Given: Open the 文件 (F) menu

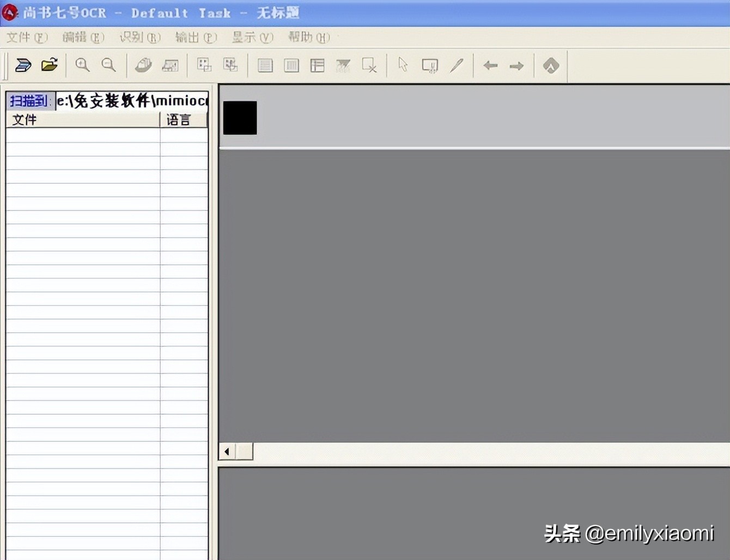Looking at the screenshot, I should [27, 38].
